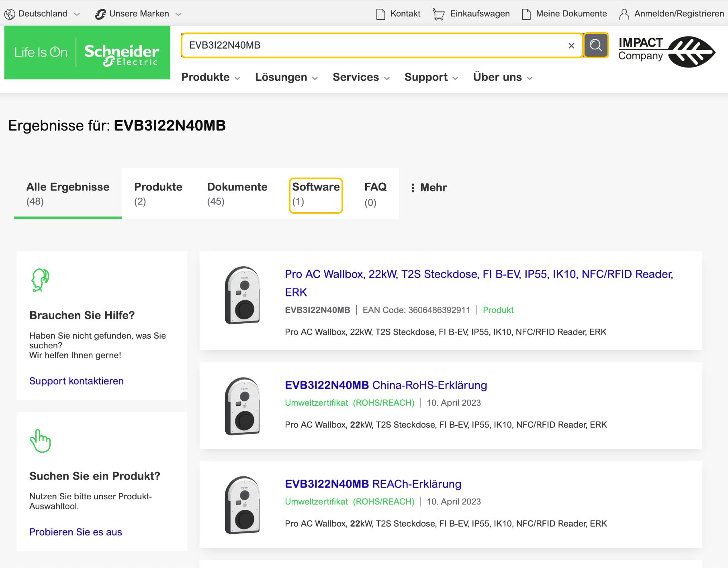Click Probieren Sie es aus link
Viewport: 728px width, 568px height.
coord(76,532)
